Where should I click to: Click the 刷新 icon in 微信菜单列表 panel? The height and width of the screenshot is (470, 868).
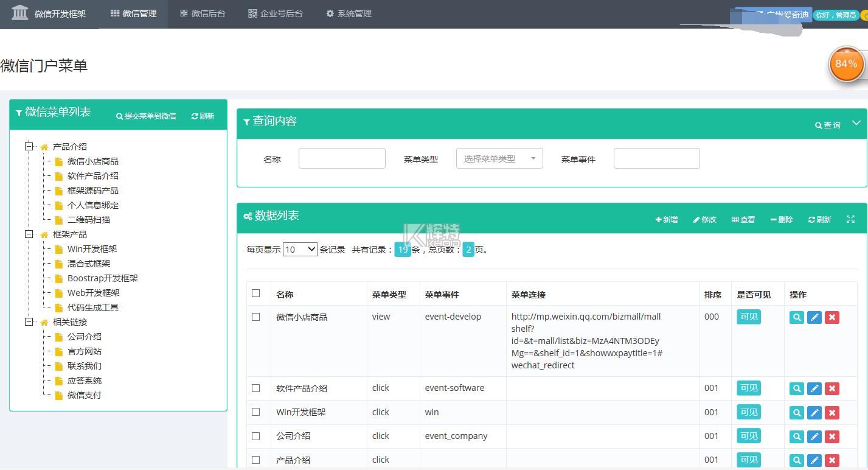tap(203, 116)
